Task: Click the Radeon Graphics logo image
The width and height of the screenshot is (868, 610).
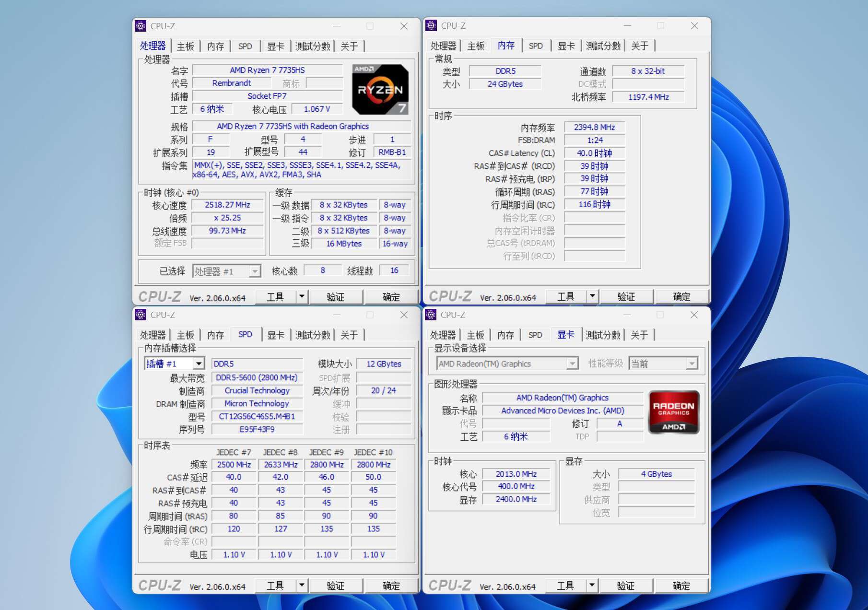Action: click(x=674, y=412)
